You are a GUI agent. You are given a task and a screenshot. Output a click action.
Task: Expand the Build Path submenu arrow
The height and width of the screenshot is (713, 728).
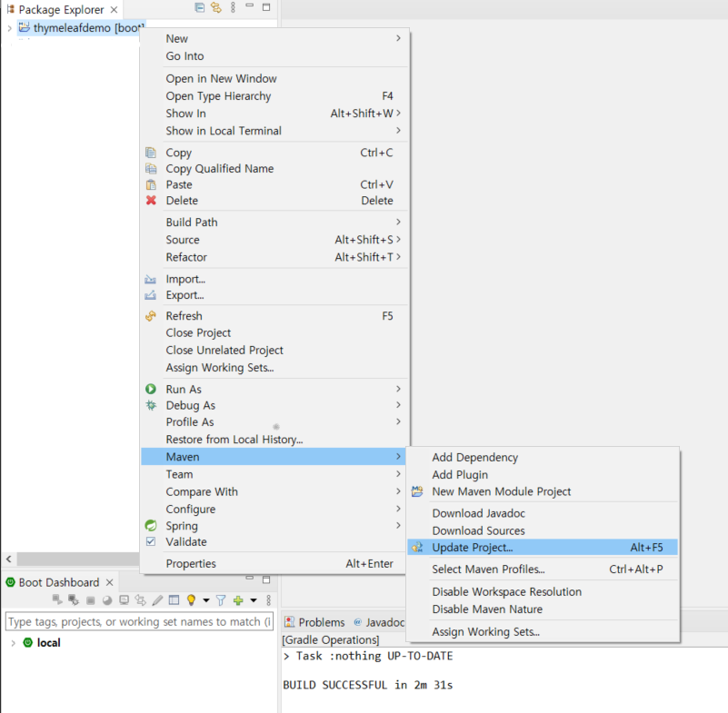pyautogui.click(x=398, y=222)
